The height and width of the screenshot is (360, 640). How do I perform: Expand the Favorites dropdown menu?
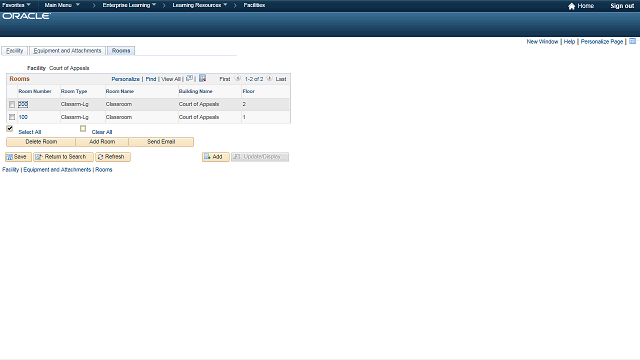pyautogui.click(x=16, y=5)
